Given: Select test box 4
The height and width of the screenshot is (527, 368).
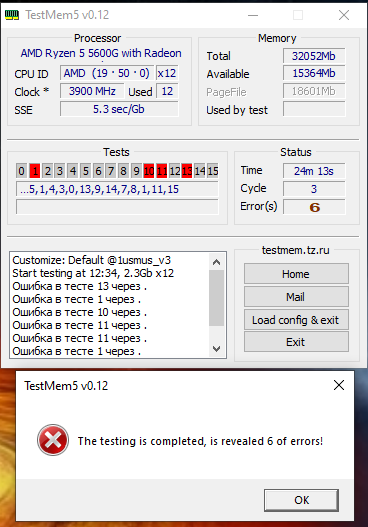Looking at the screenshot, I should tap(73, 171).
